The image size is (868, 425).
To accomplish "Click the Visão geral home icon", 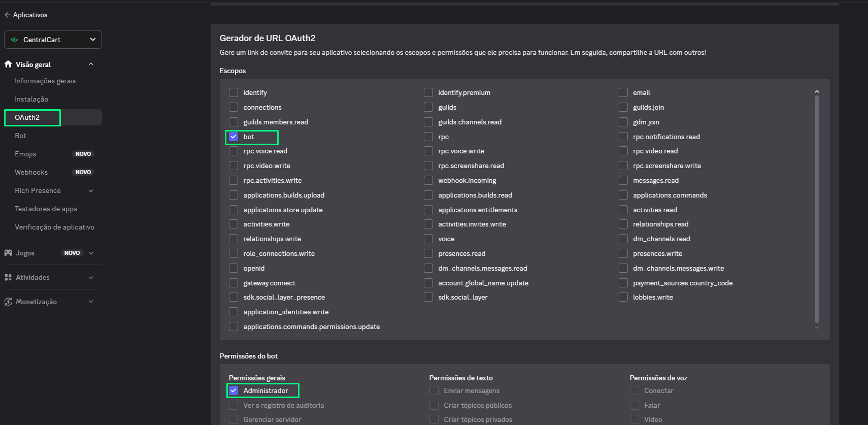I will coord(8,64).
